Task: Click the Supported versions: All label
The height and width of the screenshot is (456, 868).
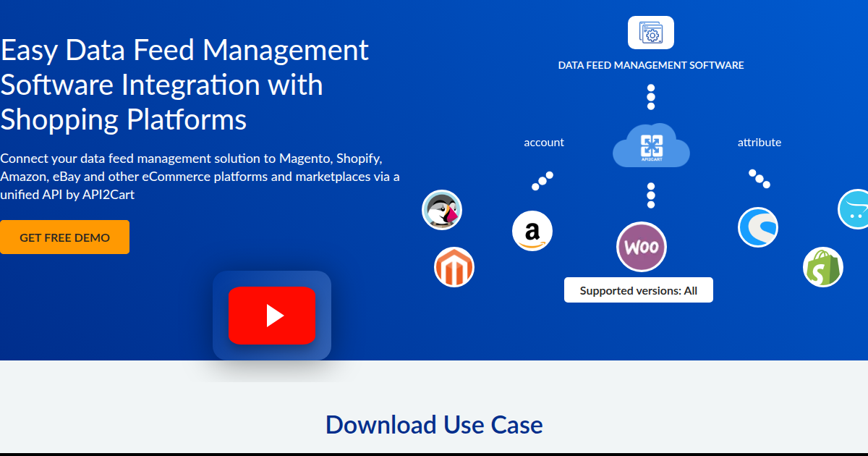Action: pyautogui.click(x=639, y=290)
